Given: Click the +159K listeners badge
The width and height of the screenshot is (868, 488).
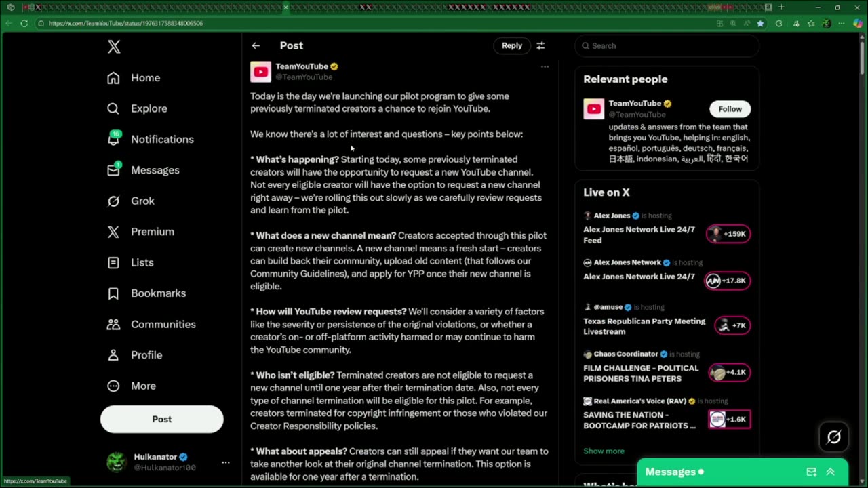Looking at the screenshot, I should coord(728,234).
